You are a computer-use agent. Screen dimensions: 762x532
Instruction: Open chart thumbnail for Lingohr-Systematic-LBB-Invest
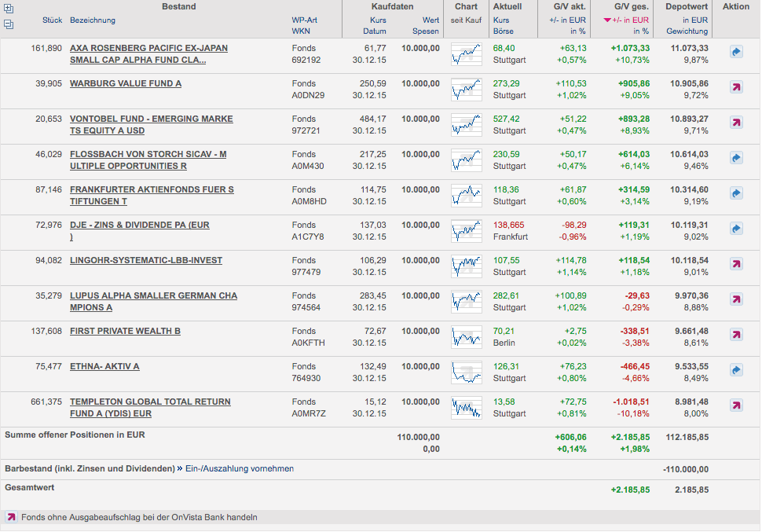[467, 266]
